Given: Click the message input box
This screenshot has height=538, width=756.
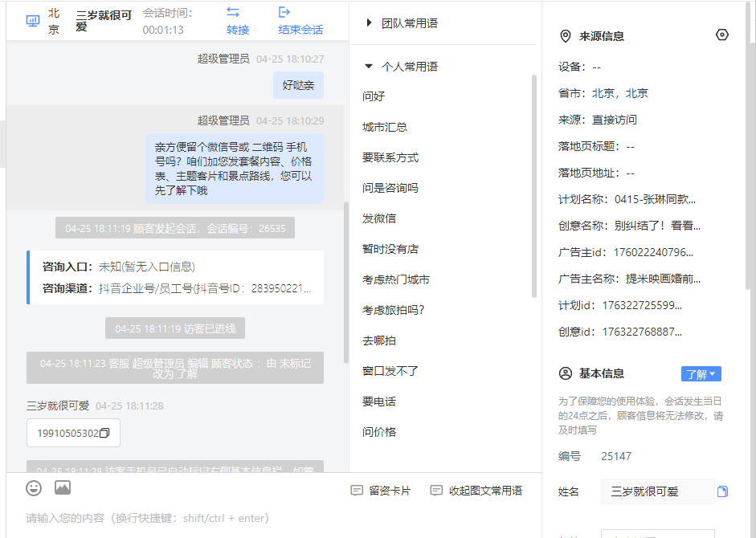Looking at the screenshot, I should coord(274,519).
